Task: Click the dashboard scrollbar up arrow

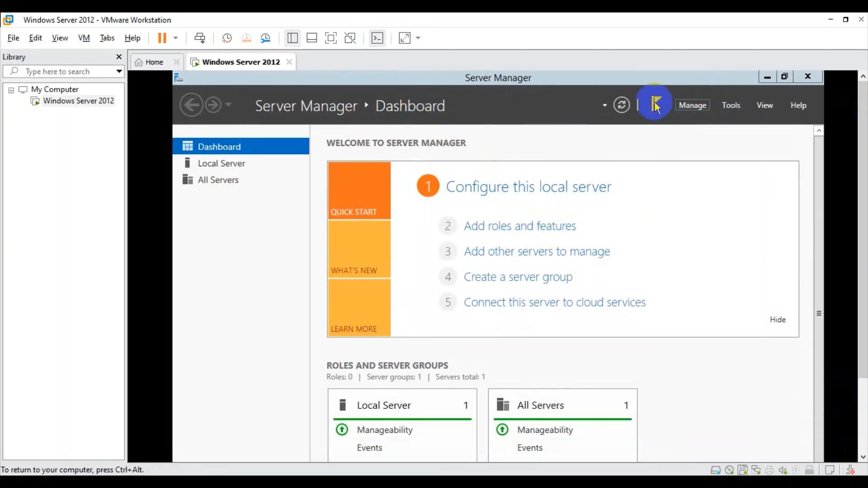Action: [x=819, y=131]
